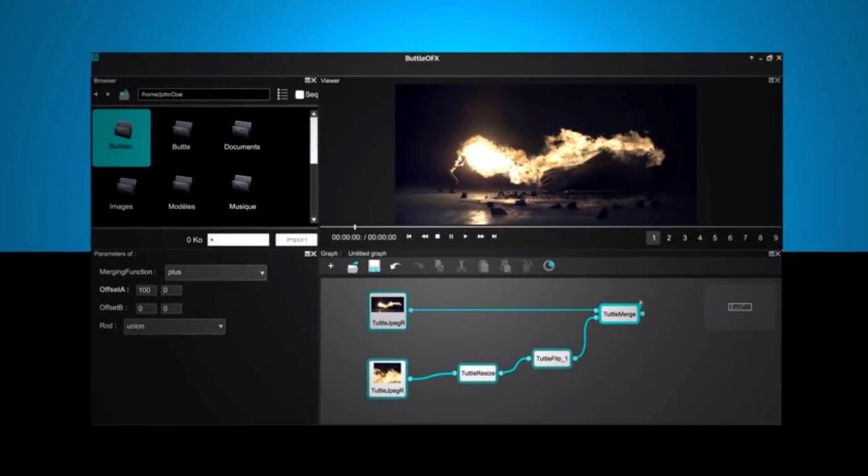The width and height of the screenshot is (868, 476).
Task: Click the Browser vertical scrollbar handle
Action: click(x=314, y=141)
